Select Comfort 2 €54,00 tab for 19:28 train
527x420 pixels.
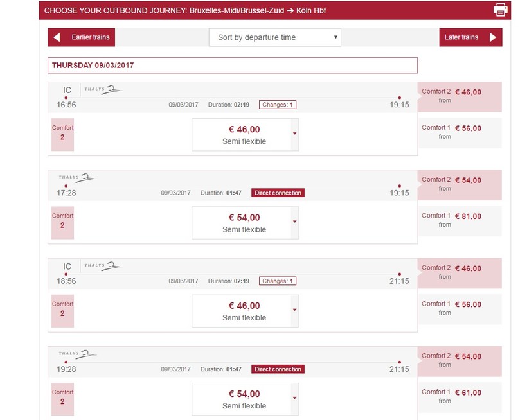click(x=460, y=359)
